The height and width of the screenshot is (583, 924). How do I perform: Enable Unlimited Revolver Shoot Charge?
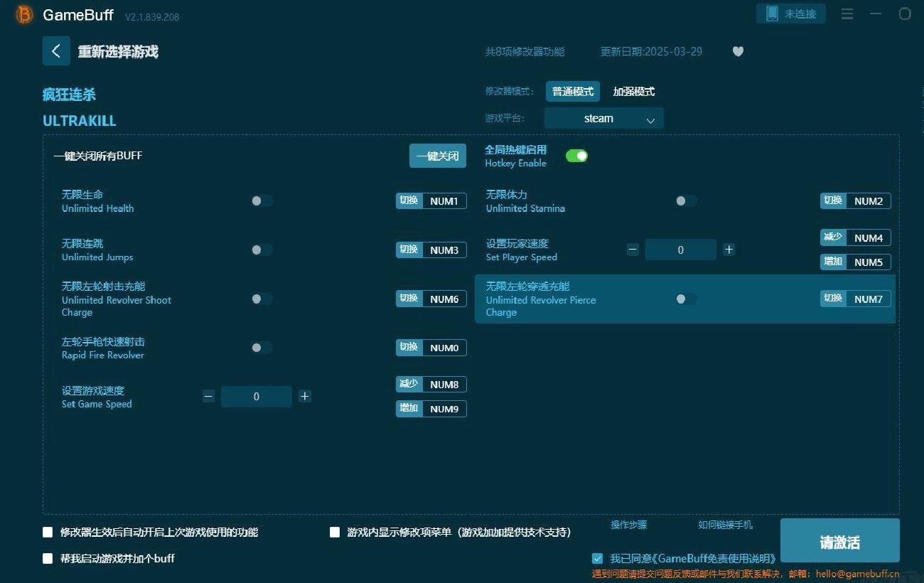click(262, 299)
